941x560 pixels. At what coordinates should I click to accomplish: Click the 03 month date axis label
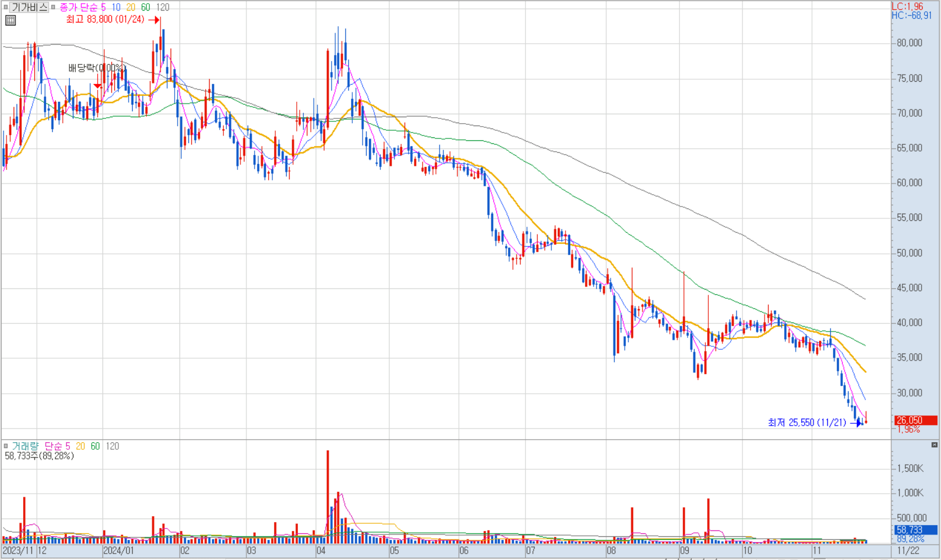coord(252,551)
